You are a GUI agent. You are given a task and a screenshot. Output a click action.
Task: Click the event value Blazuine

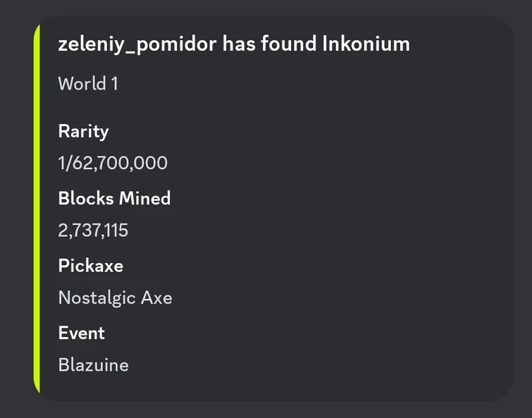(93, 364)
